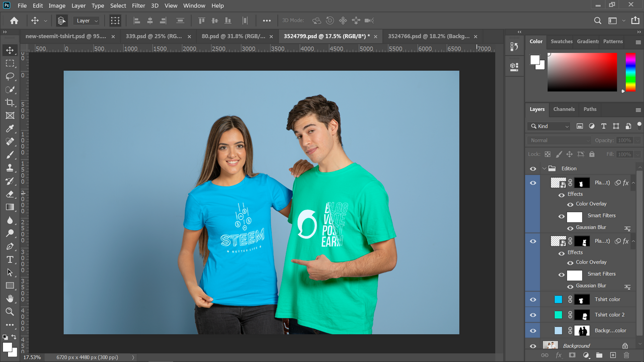Screen dimensions: 644x362
Task: Switch to the Channels tab
Action: click(564, 109)
